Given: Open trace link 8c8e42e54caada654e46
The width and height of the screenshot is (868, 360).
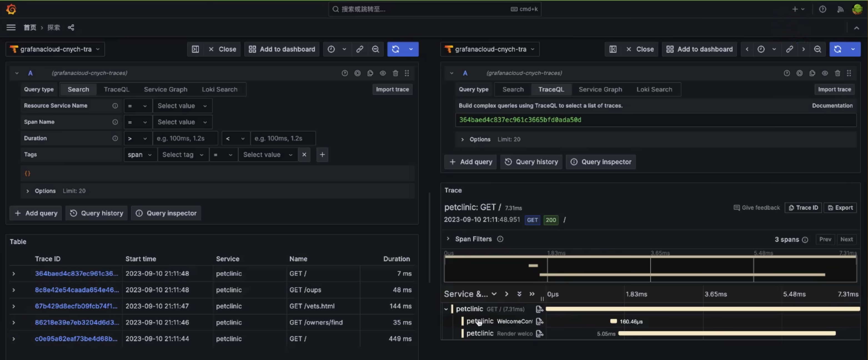Looking at the screenshot, I should pos(77,290).
